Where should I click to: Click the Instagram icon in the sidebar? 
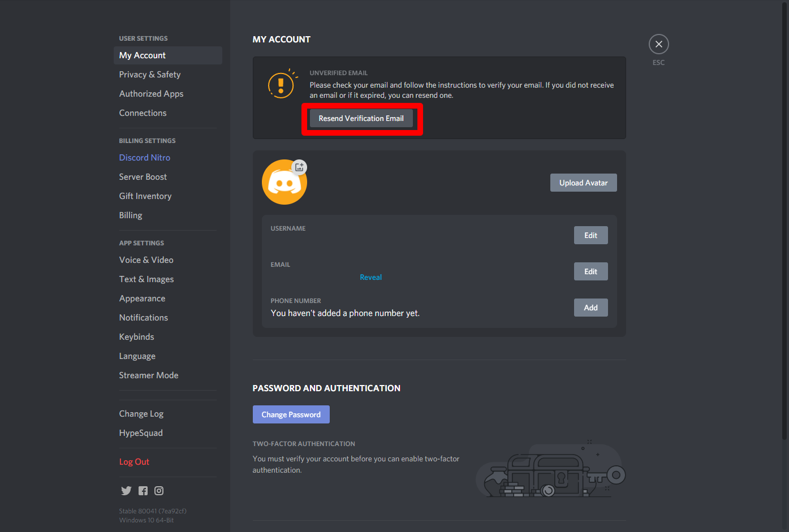point(159,491)
